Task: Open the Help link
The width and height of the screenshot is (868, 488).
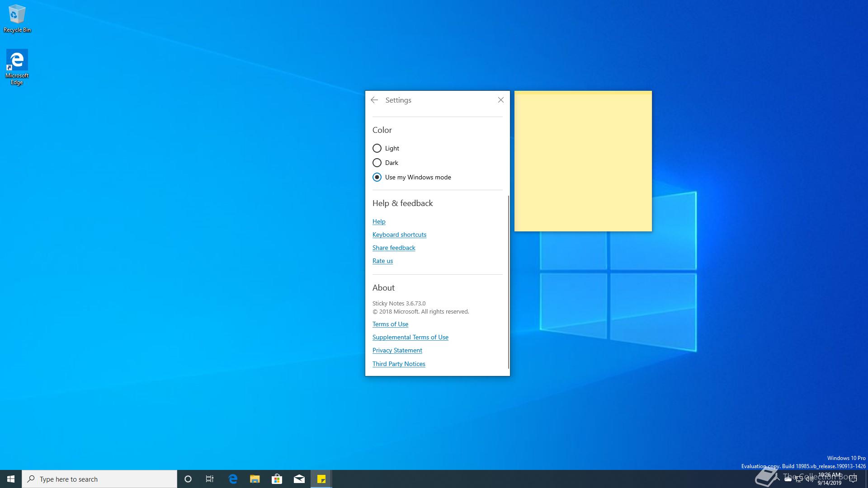Action: click(x=379, y=221)
